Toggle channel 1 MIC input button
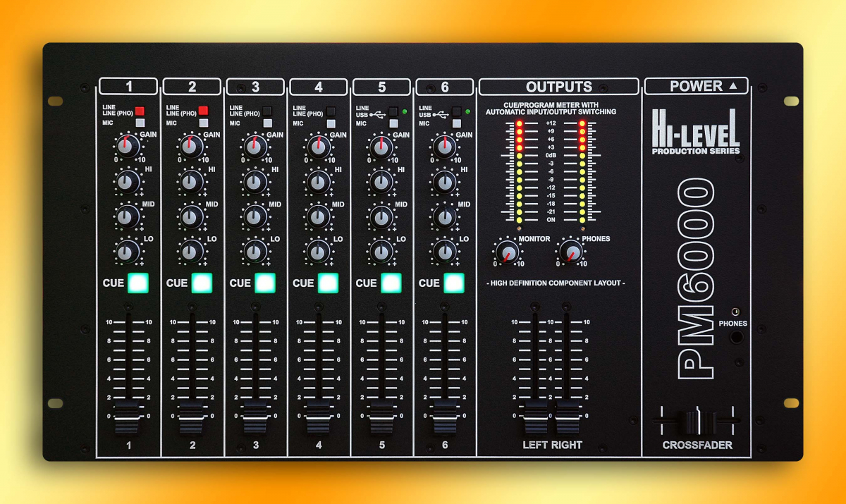The height and width of the screenshot is (504, 846). 140,123
